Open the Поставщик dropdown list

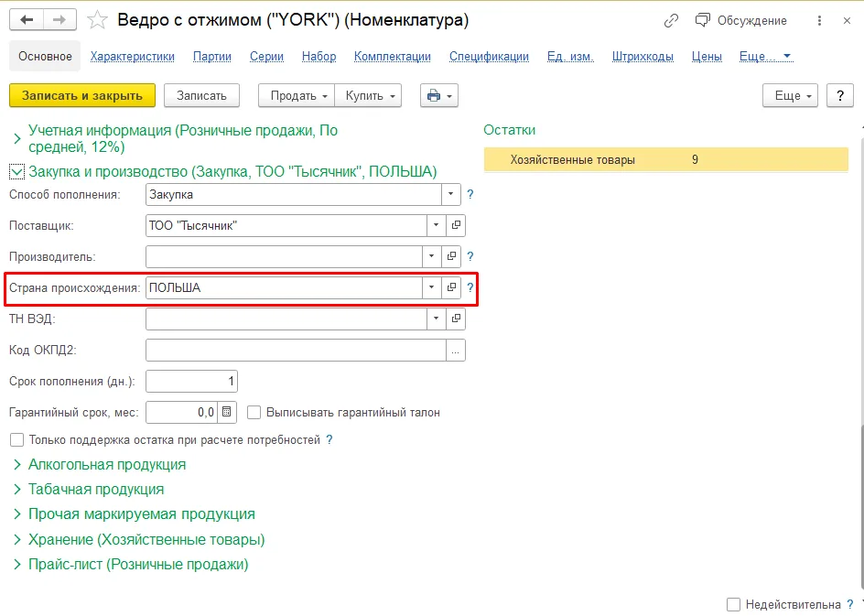(x=436, y=225)
